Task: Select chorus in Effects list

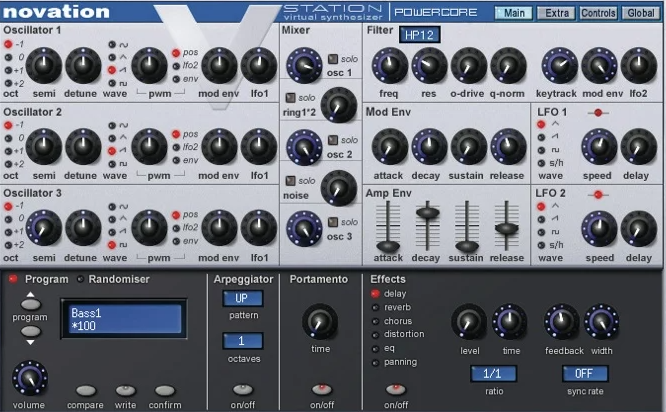Action: tap(375, 322)
